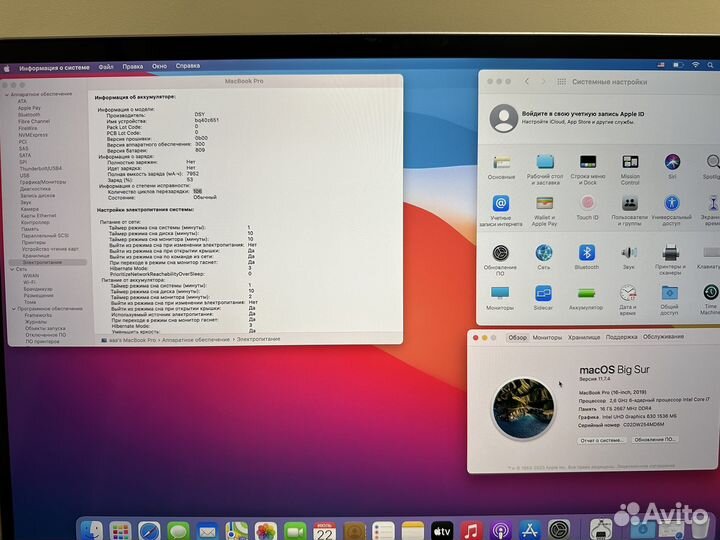Open Универсальный доступ pane
This screenshot has height=540, width=720.
tap(671, 210)
